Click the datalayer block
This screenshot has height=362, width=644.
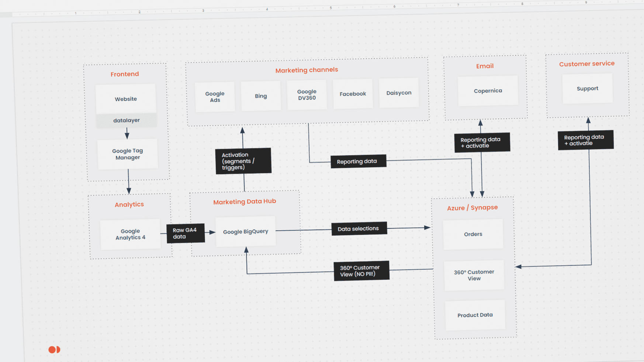click(127, 120)
